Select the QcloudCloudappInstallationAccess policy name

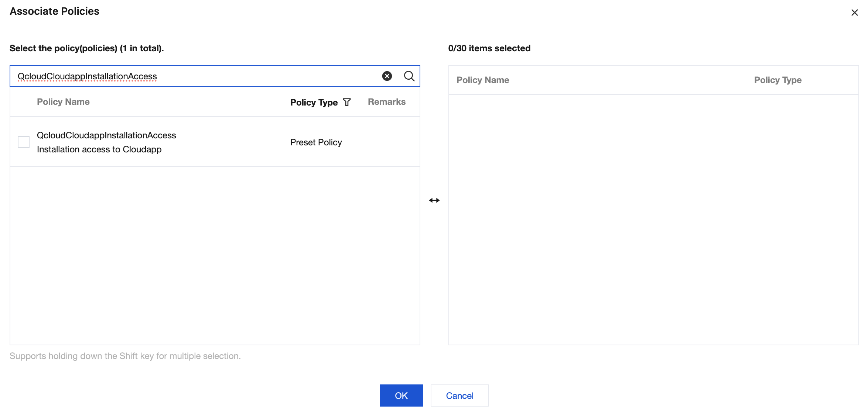106,135
